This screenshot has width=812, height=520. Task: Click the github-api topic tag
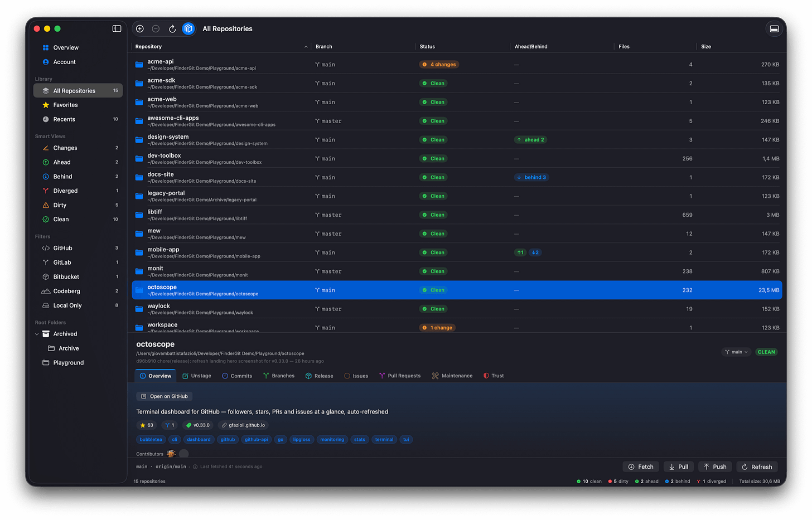coord(257,440)
